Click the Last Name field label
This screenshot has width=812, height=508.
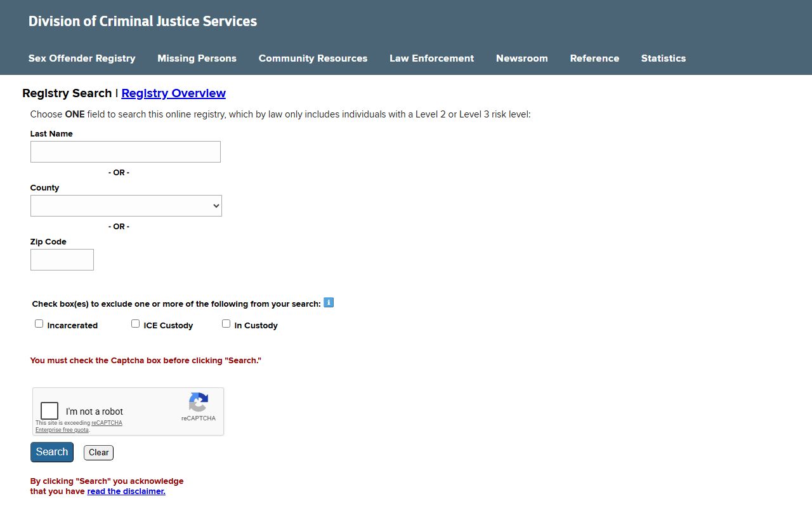(x=51, y=134)
